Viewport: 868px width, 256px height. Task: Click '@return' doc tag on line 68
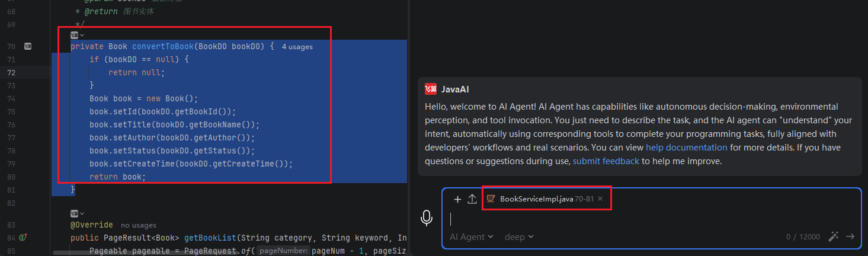point(101,11)
